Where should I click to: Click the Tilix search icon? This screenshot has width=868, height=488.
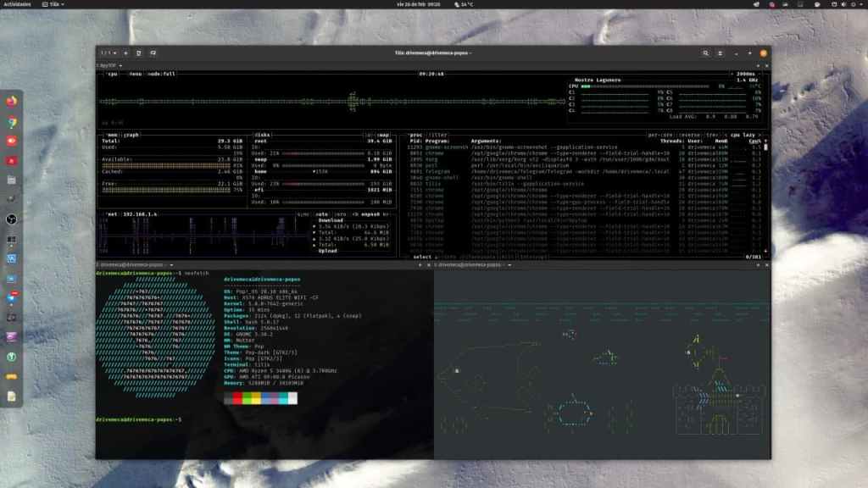point(705,53)
